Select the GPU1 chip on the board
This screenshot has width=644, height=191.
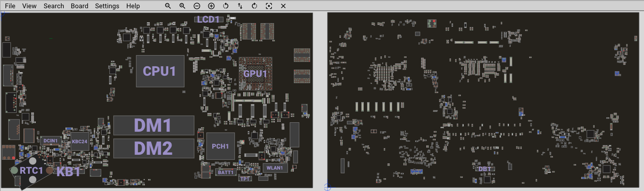(256, 74)
